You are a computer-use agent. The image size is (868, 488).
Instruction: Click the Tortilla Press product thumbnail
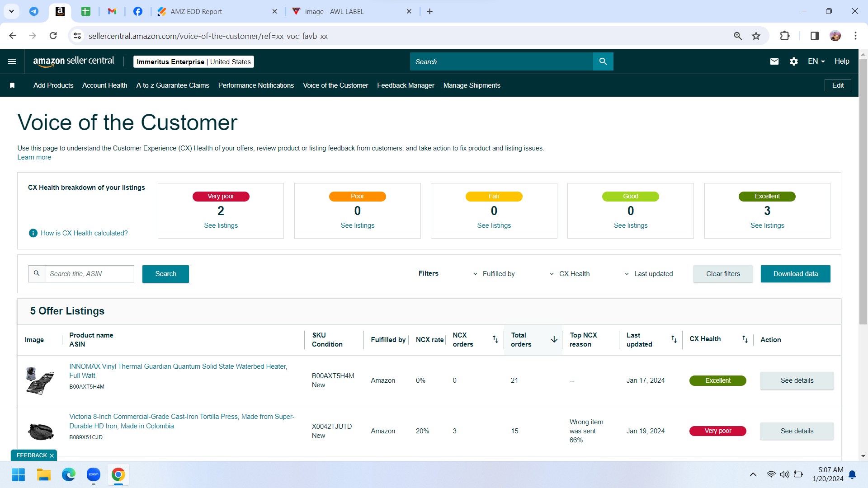(41, 431)
